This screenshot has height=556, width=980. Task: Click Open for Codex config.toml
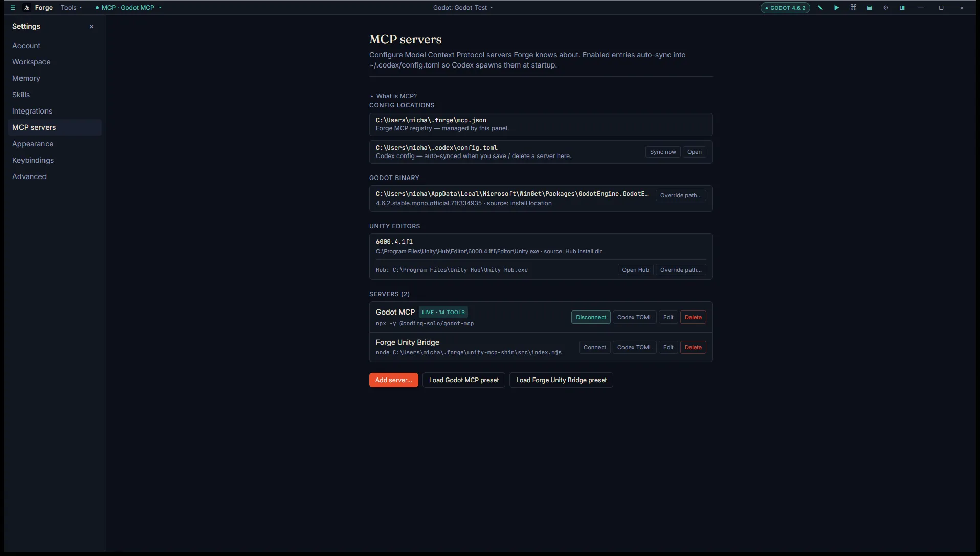click(694, 152)
